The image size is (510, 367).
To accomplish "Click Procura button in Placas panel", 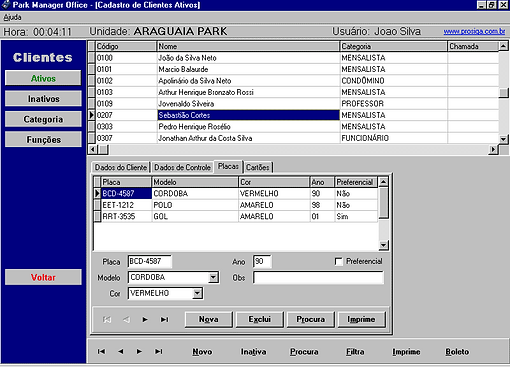I will coord(311,319).
